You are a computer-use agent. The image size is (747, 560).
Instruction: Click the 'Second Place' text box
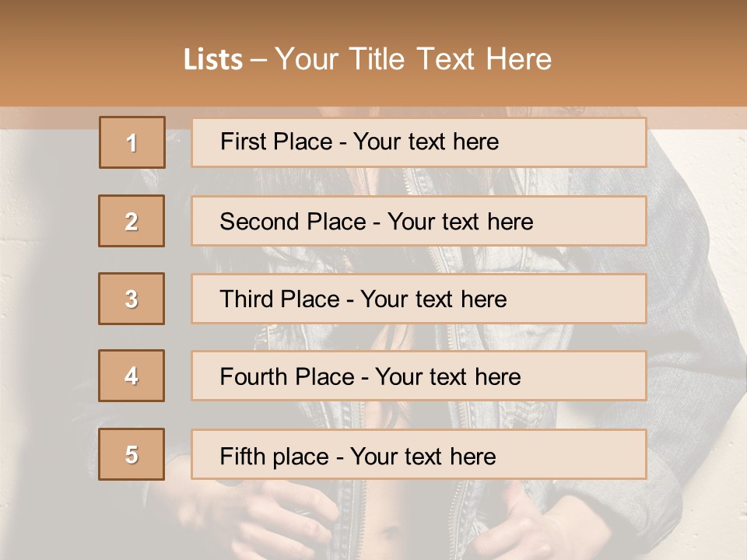click(x=419, y=221)
